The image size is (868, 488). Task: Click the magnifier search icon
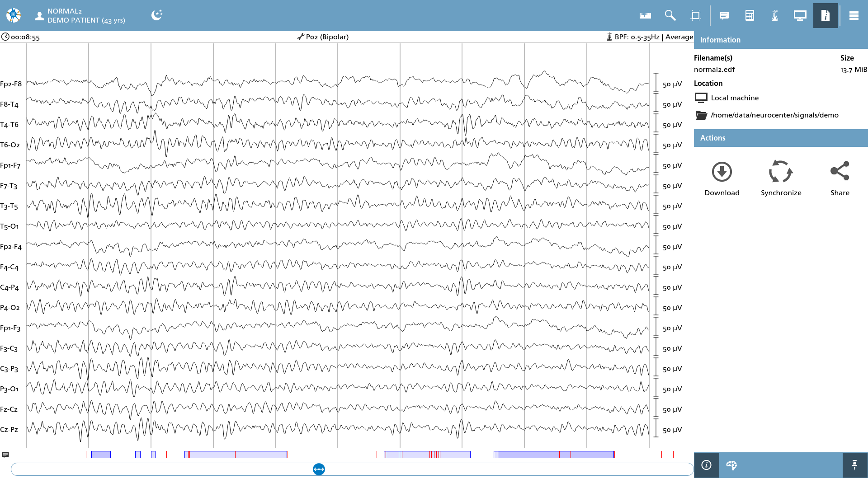click(670, 15)
